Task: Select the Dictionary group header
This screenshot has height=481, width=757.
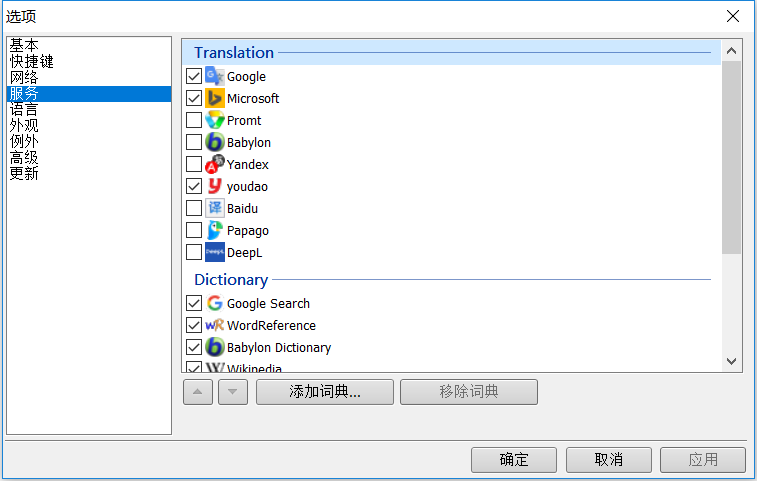Action: click(x=451, y=280)
